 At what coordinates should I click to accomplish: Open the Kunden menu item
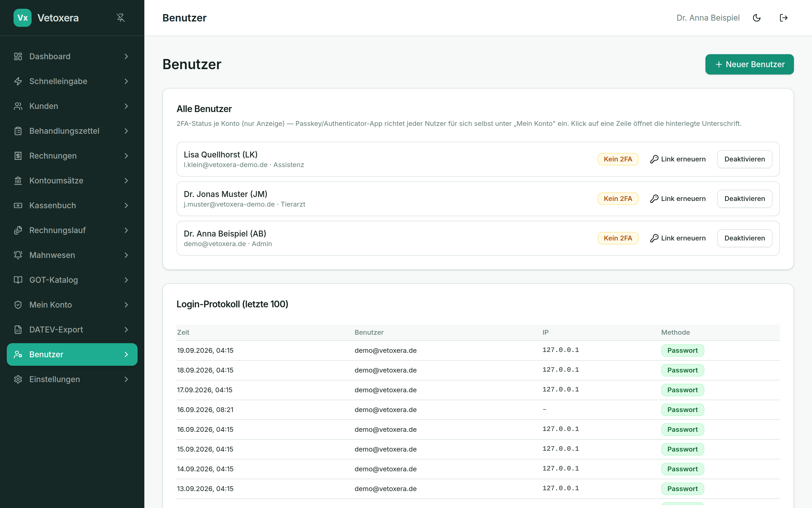[72, 106]
